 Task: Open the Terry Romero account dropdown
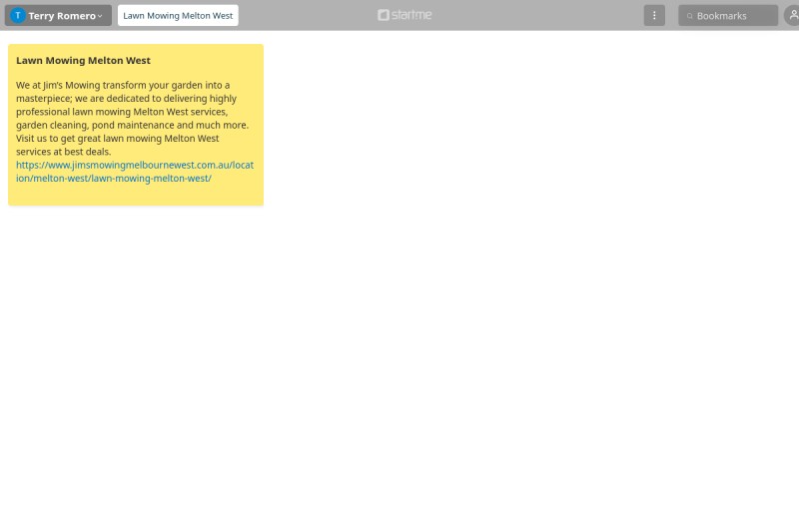click(58, 16)
